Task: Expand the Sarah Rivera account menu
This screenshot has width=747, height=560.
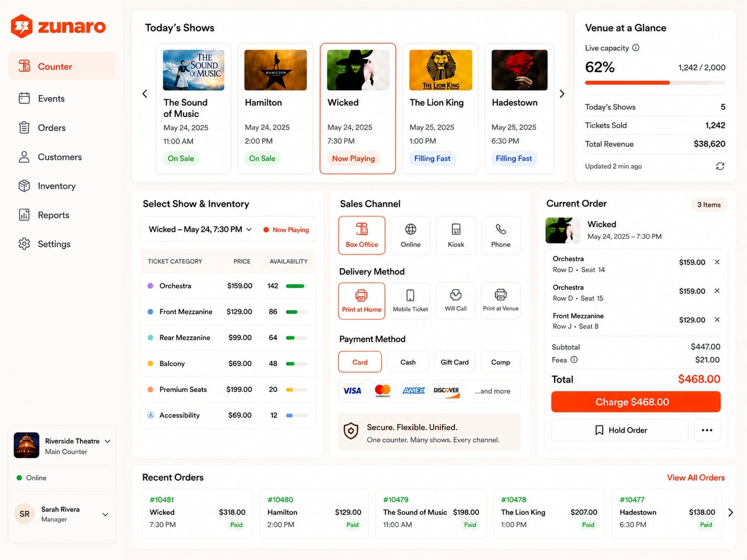Action: click(105, 514)
